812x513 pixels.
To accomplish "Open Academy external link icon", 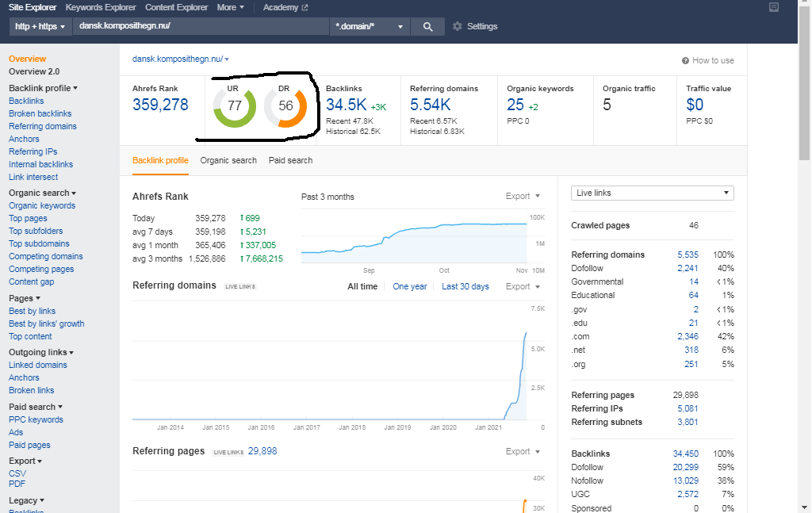I will [x=304, y=7].
